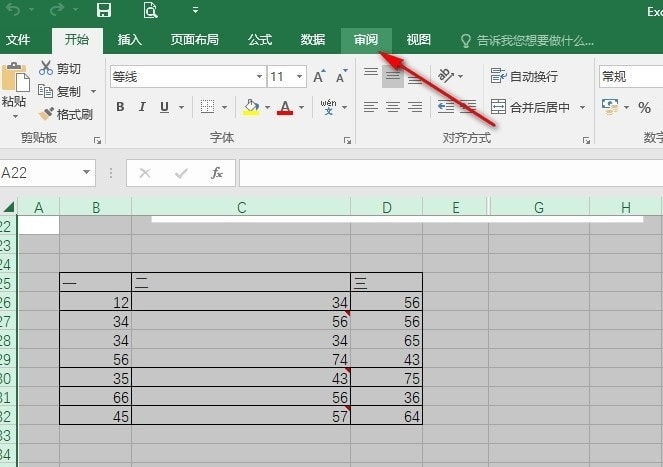663x467 pixels.
Task: Click 复制 copy button
Action: 59,91
